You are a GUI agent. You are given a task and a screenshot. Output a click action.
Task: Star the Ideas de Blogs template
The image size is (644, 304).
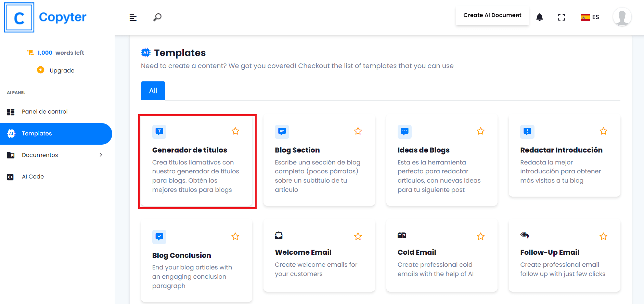pyautogui.click(x=481, y=131)
